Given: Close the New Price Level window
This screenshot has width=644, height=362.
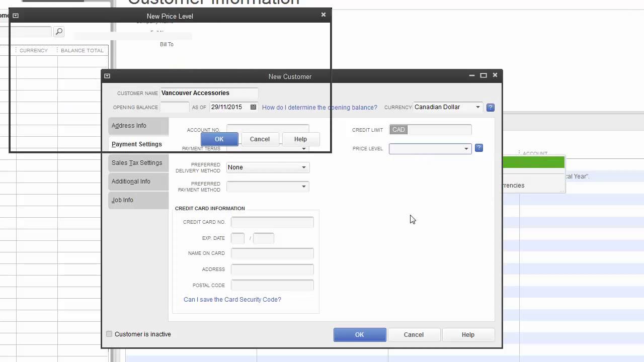Looking at the screenshot, I should 324,15.
